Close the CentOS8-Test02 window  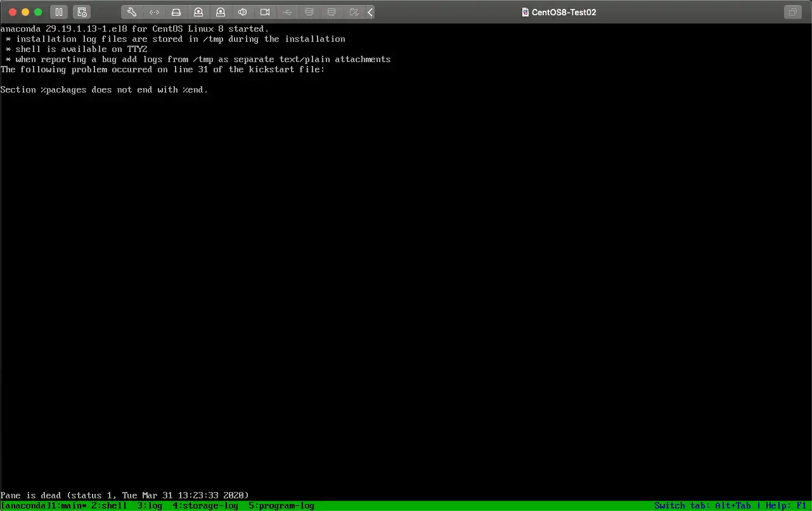13,12
